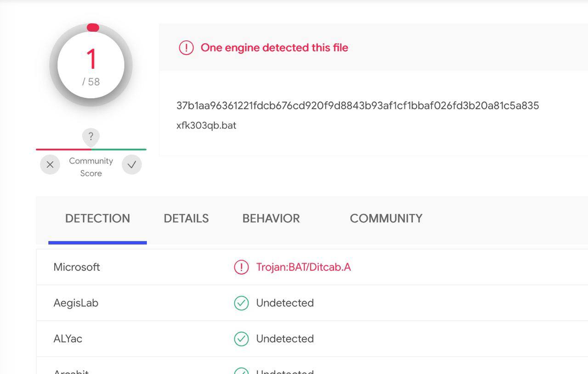Switch to the BEHAVIOR tab
588x374 pixels.
[x=271, y=218]
